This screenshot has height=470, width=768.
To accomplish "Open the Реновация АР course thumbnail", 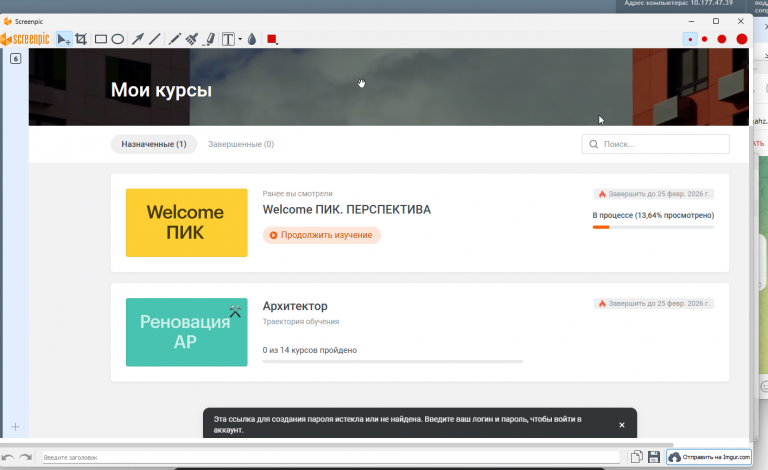I will click(x=187, y=332).
